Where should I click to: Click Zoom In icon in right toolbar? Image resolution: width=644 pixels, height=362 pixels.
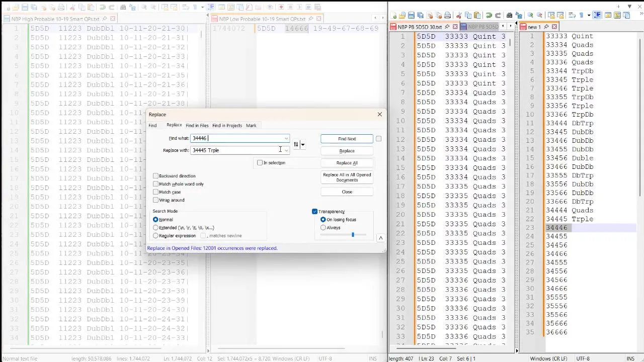click(x=530, y=15)
